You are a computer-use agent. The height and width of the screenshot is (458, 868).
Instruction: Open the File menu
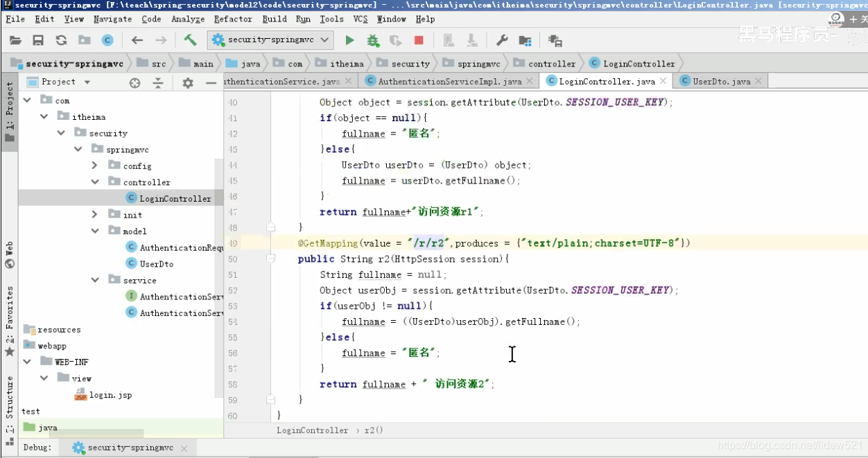[15, 19]
